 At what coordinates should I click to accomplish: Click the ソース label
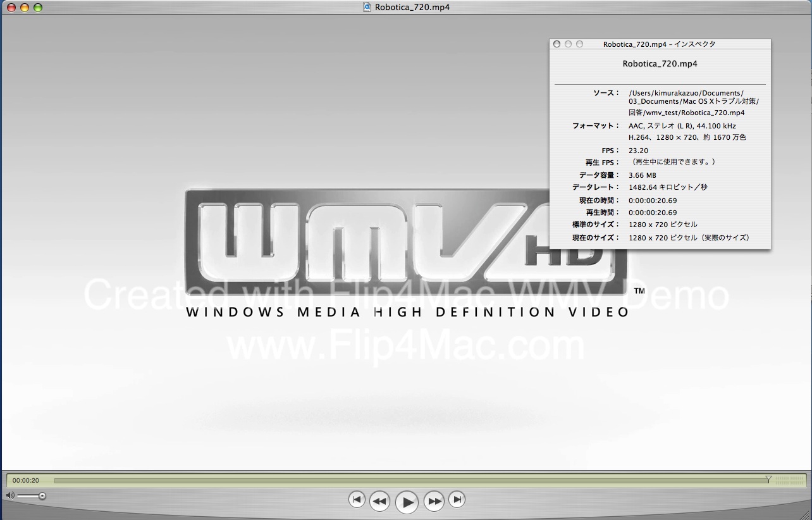[606, 93]
